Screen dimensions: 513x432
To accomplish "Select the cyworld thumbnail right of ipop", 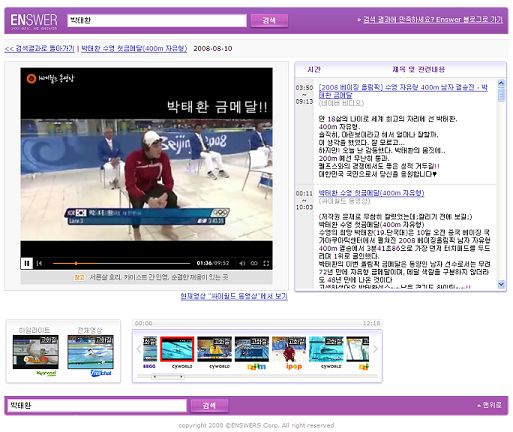I will (326, 349).
